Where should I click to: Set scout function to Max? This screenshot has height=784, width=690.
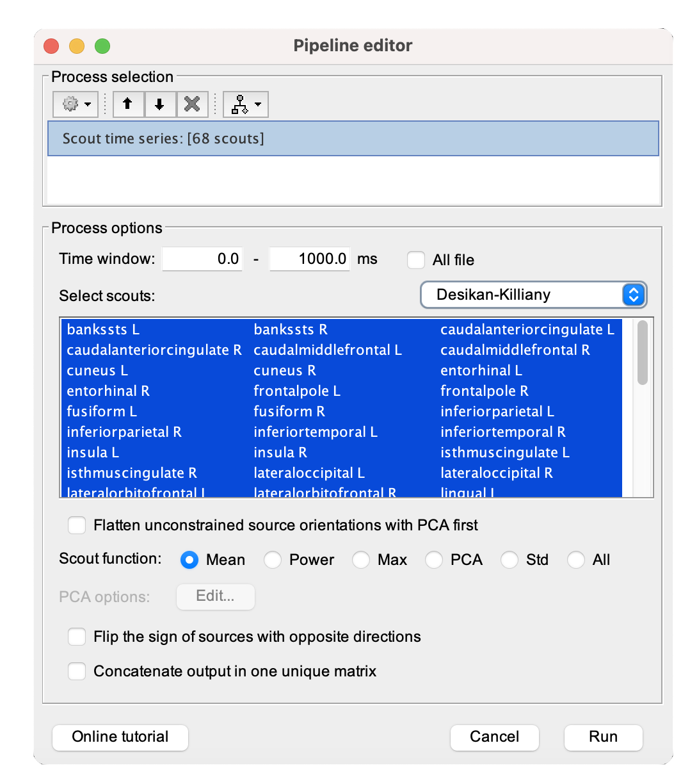click(362, 560)
